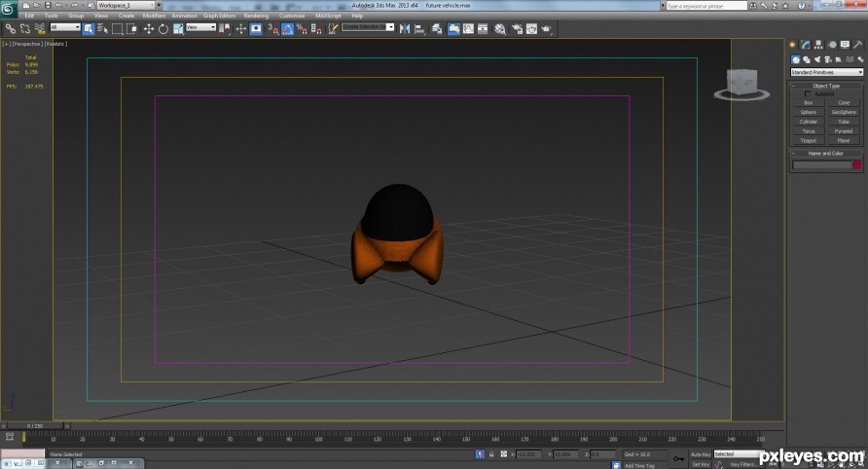This screenshot has width=868, height=469.
Task: Toggle 3D Snaps
Action: (272, 29)
